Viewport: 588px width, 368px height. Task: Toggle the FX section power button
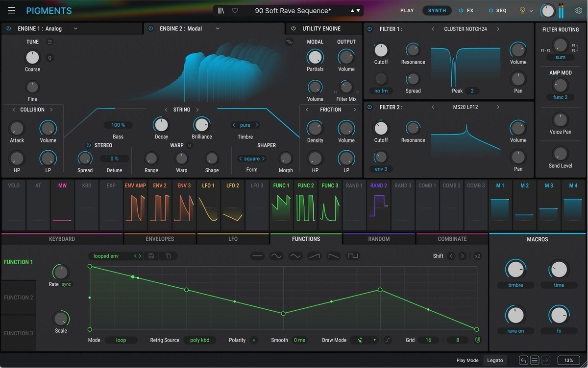pyautogui.click(x=461, y=10)
